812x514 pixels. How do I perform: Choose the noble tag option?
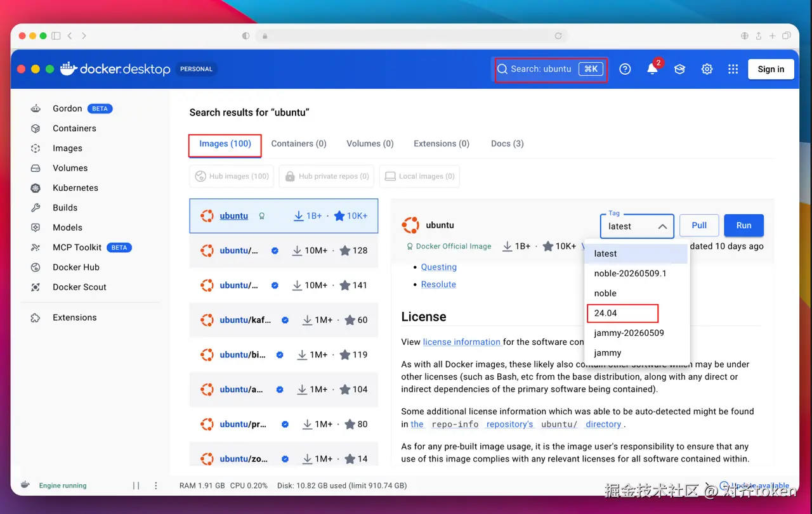click(637, 293)
